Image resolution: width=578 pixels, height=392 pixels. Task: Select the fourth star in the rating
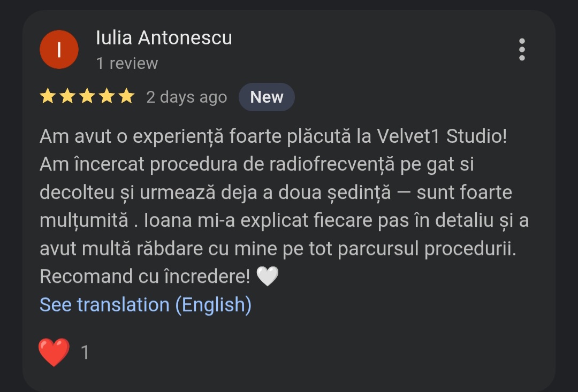(107, 96)
